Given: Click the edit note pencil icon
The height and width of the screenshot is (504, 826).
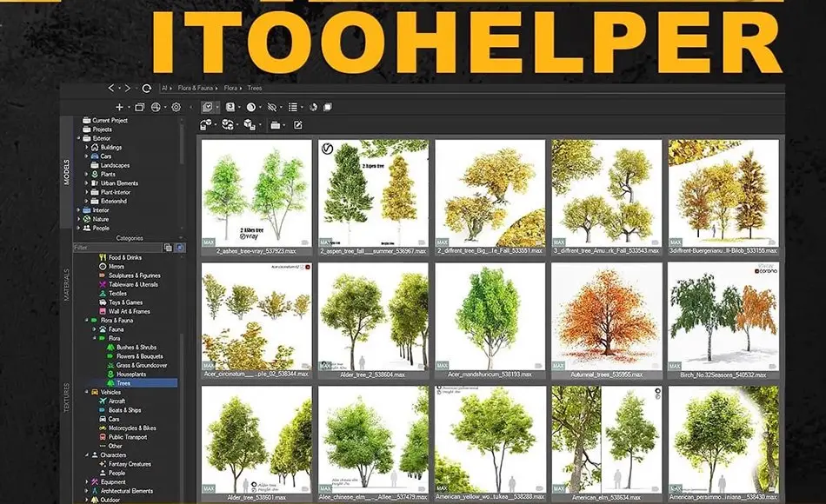Looking at the screenshot, I should 297,125.
